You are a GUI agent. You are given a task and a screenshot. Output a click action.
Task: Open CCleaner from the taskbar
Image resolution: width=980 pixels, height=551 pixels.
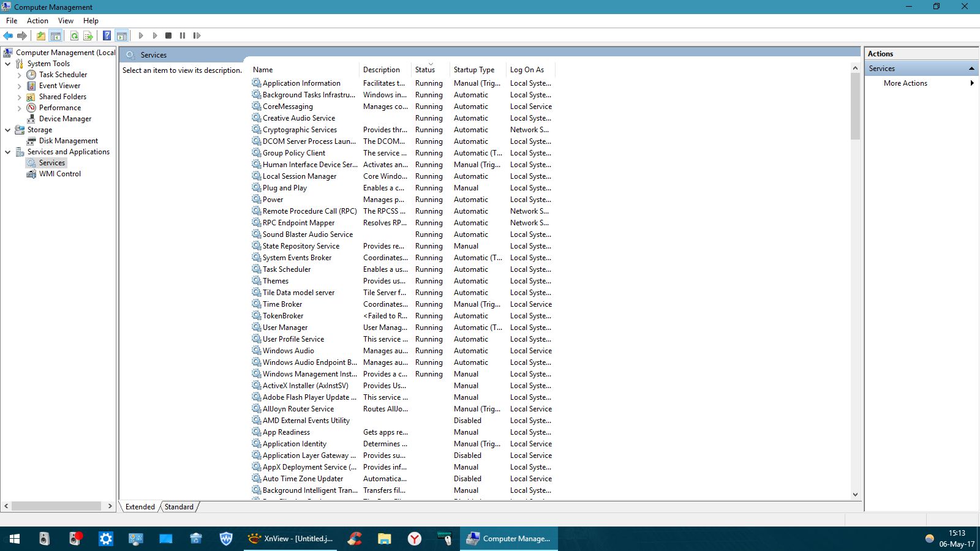(x=354, y=539)
